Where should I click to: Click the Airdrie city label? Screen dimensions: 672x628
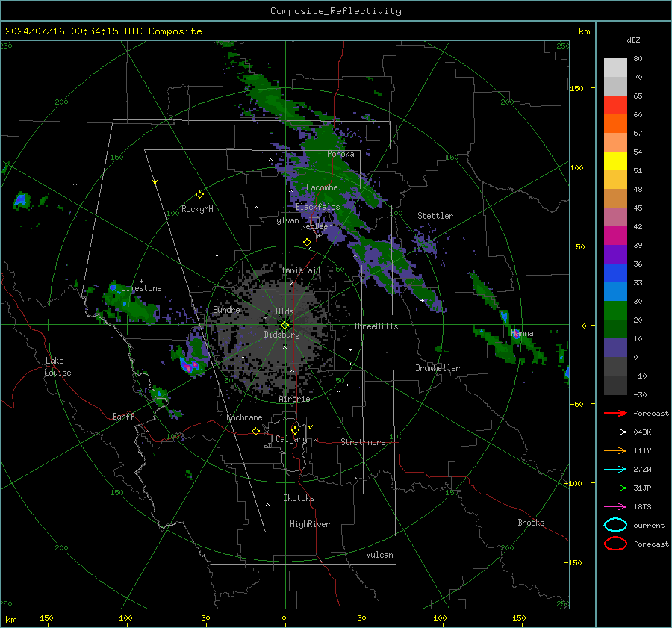294,399
